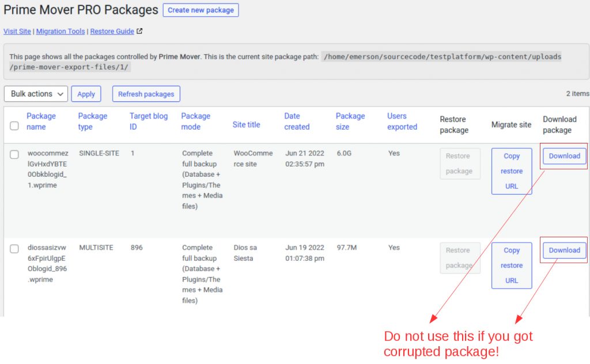
Task: Open the Migration Tools link
Action: 60,31
